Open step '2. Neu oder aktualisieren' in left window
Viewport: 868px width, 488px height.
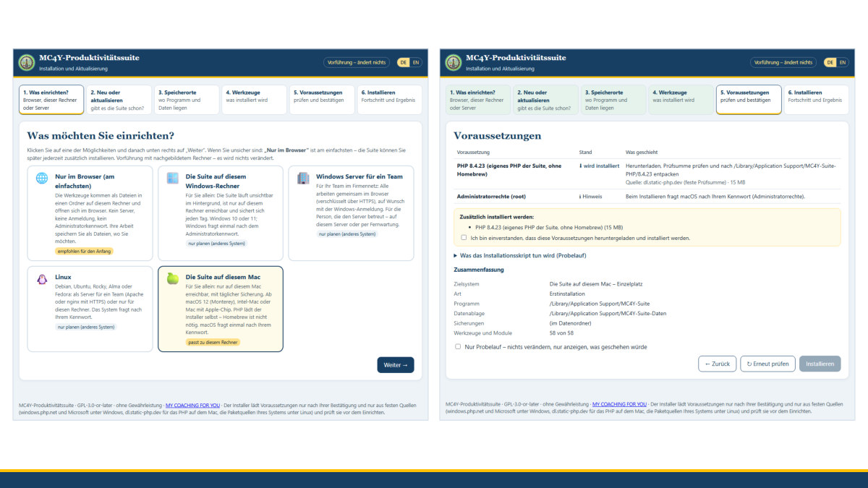point(119,100)
